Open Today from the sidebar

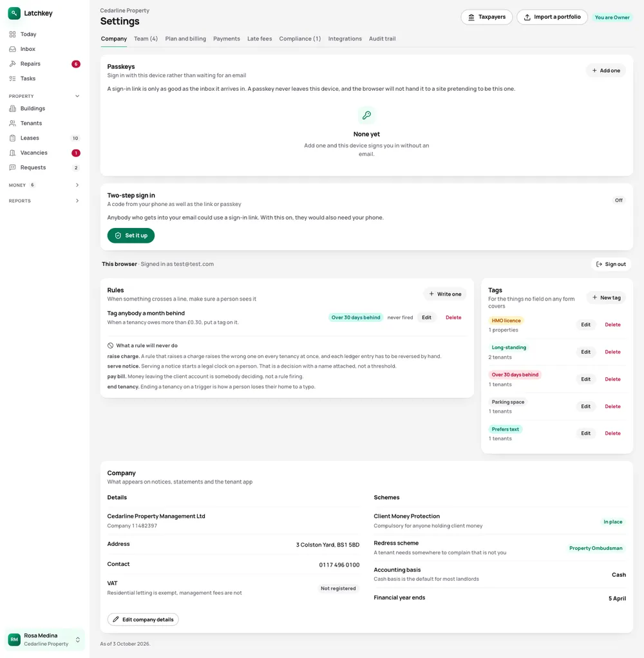tap(44, 34)
